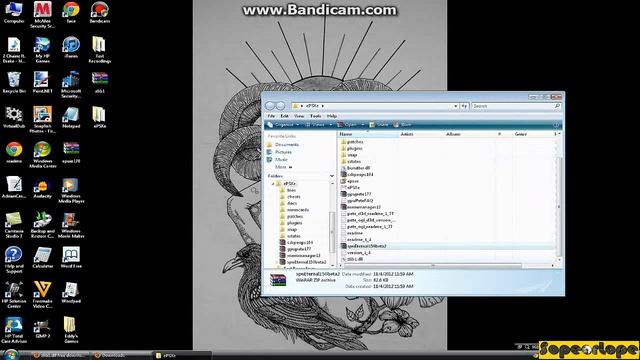Select the Calculator desktop shortcut
This screenshot has width=640, height=360.
point(42,258)
